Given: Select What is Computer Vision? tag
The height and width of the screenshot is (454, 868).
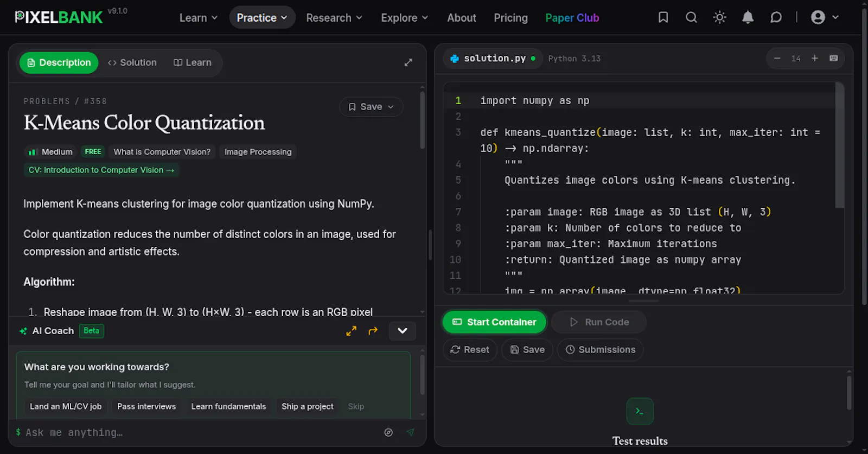Looking at the screenshot, I should coord(162,152).
